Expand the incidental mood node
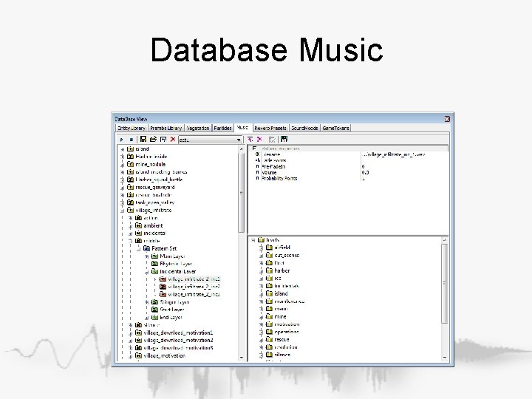The height and width of the screenshot is (399, 532). [x=131, y=233]
